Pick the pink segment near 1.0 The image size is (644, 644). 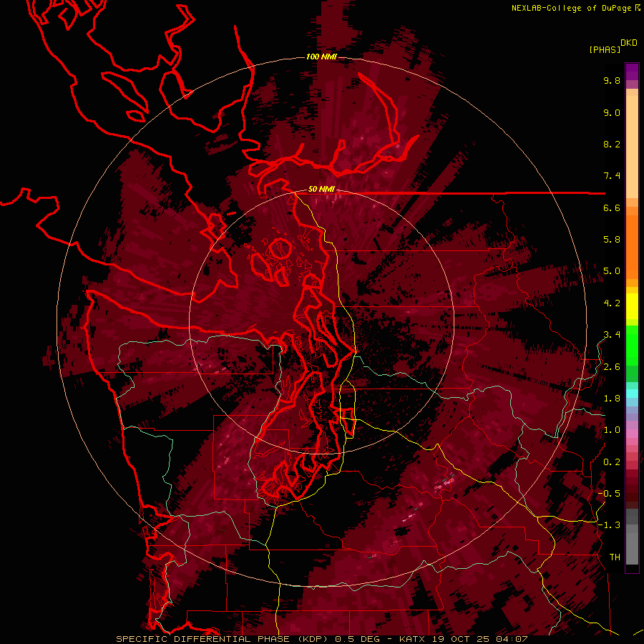[632, 434]
